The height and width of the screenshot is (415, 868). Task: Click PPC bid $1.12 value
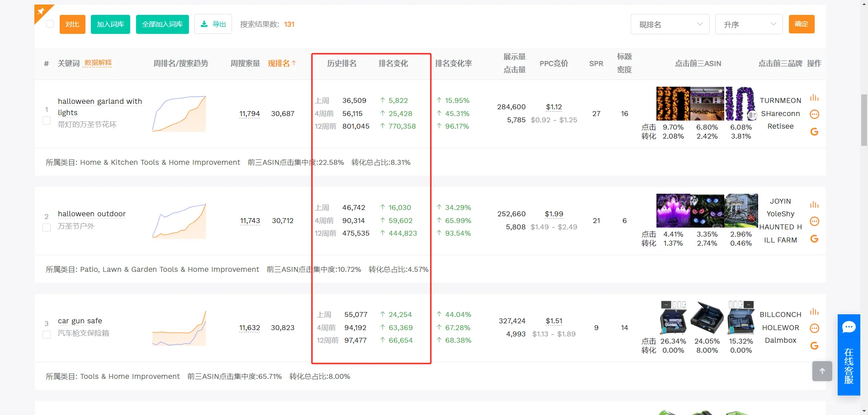(554, 107)
